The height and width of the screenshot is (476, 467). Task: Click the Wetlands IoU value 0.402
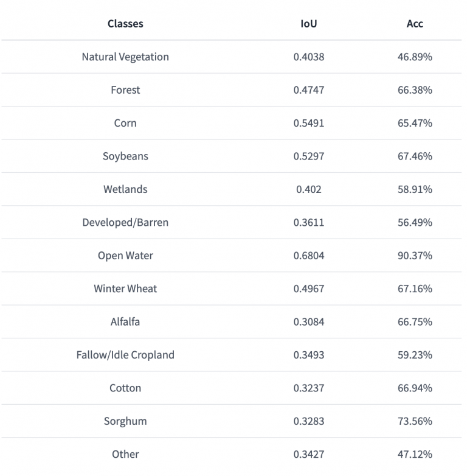[309, 189]
